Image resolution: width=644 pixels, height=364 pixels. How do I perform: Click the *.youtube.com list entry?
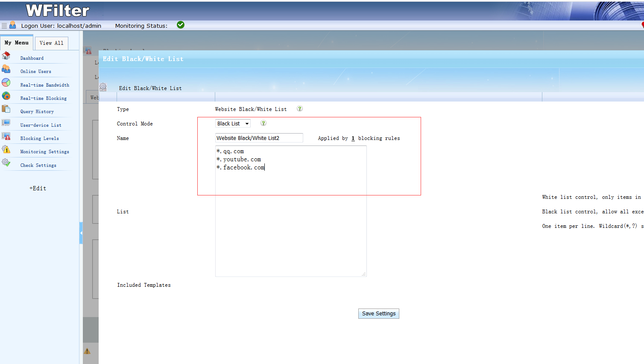[x=239, y=159]
